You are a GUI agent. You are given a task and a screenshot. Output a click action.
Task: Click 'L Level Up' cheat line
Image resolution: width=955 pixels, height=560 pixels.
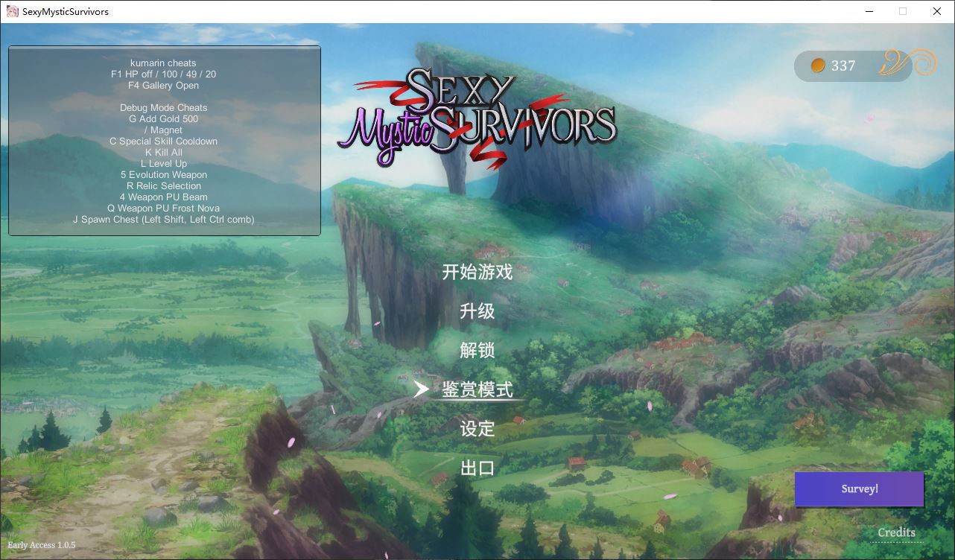164,164
